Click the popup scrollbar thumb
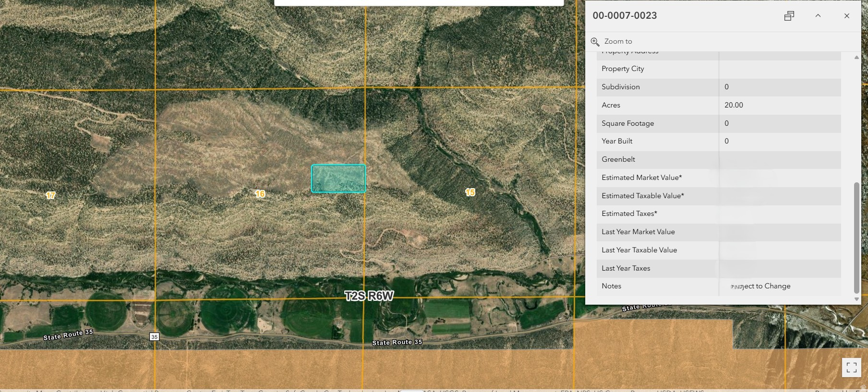 [x=856, y=238]
